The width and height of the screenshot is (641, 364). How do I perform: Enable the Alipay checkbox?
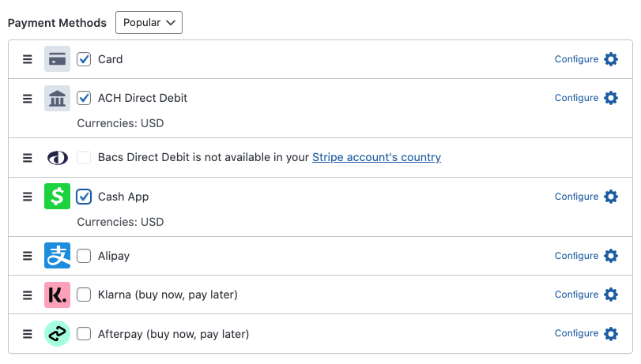tap(84, 256)
